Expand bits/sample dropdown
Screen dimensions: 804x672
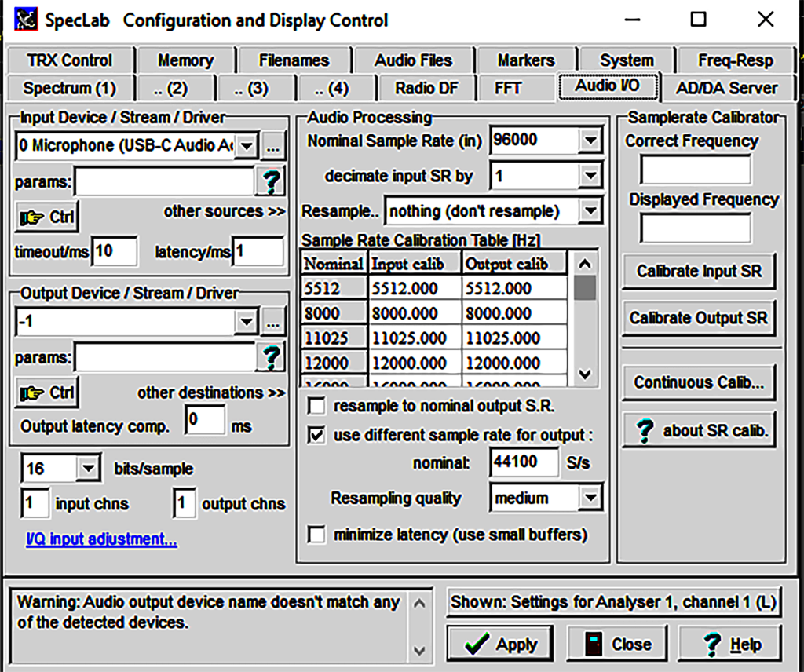tap(89, 469)
